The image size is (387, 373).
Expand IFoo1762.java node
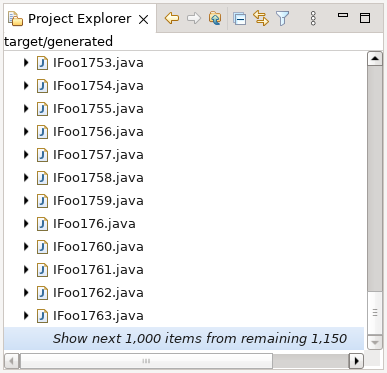(26, 293)
